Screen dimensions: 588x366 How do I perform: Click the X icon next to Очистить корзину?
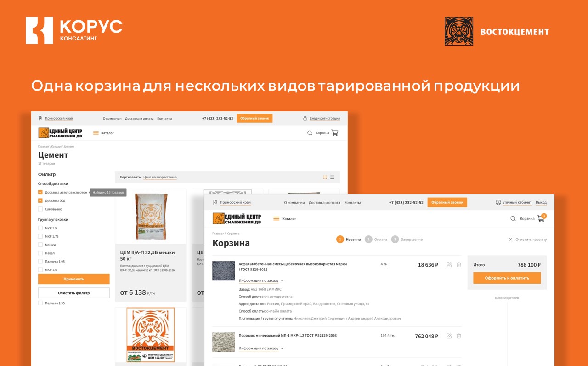(x=511, y=240)
